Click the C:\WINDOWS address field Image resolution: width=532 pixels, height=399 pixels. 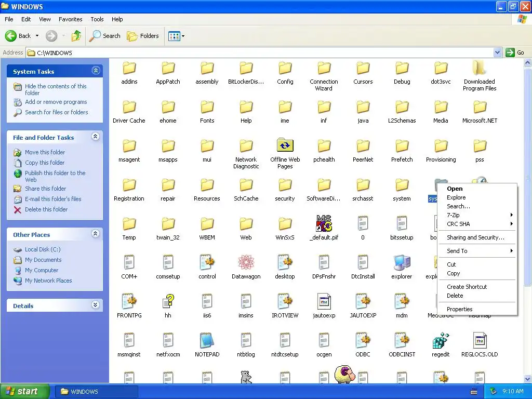point(260,52)
